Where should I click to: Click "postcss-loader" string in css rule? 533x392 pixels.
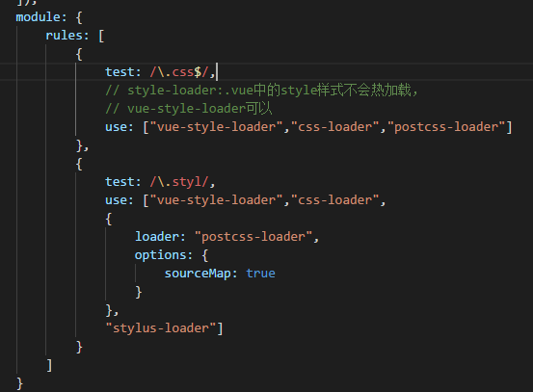pyautogui.click(x=446, y=127)
